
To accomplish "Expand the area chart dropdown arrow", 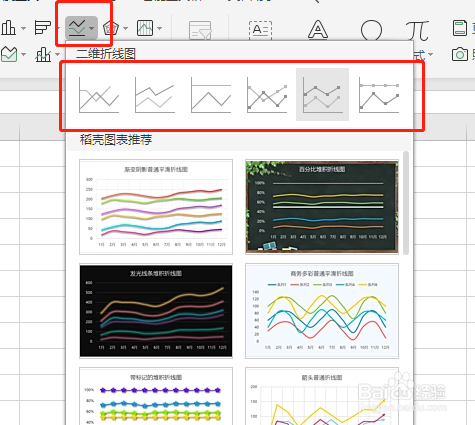I will pyautogui.click(x=24, y=54).
